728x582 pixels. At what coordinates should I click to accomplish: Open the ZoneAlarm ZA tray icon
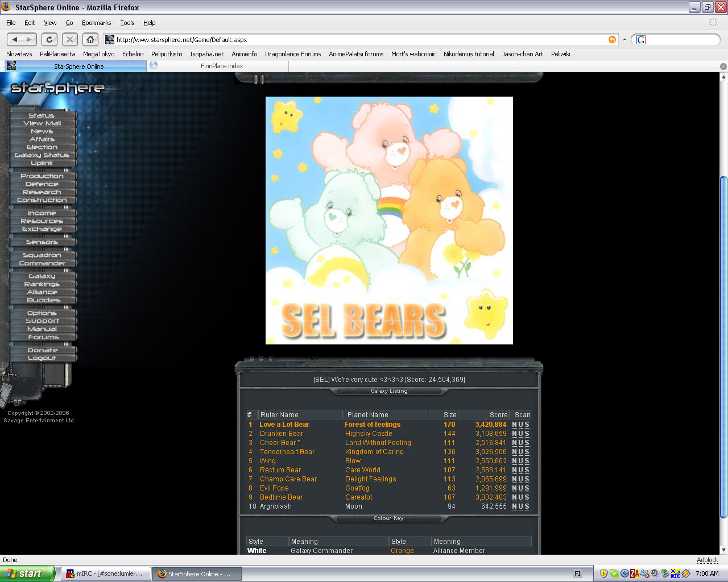(634, 573)
